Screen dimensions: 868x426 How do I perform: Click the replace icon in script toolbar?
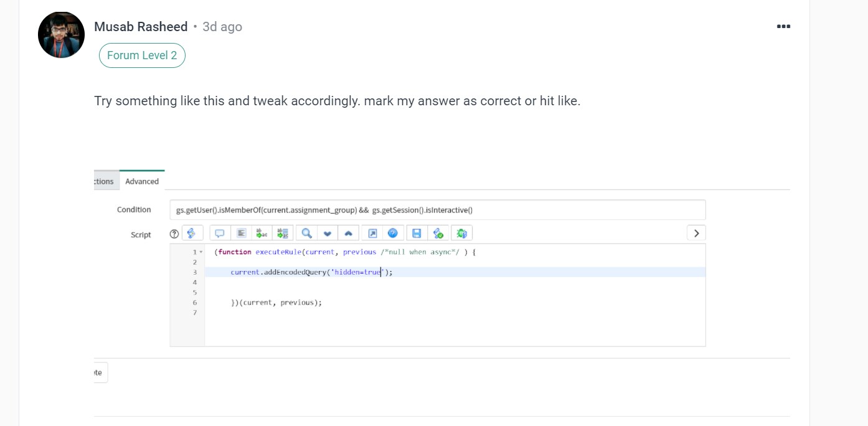(262, 233)
